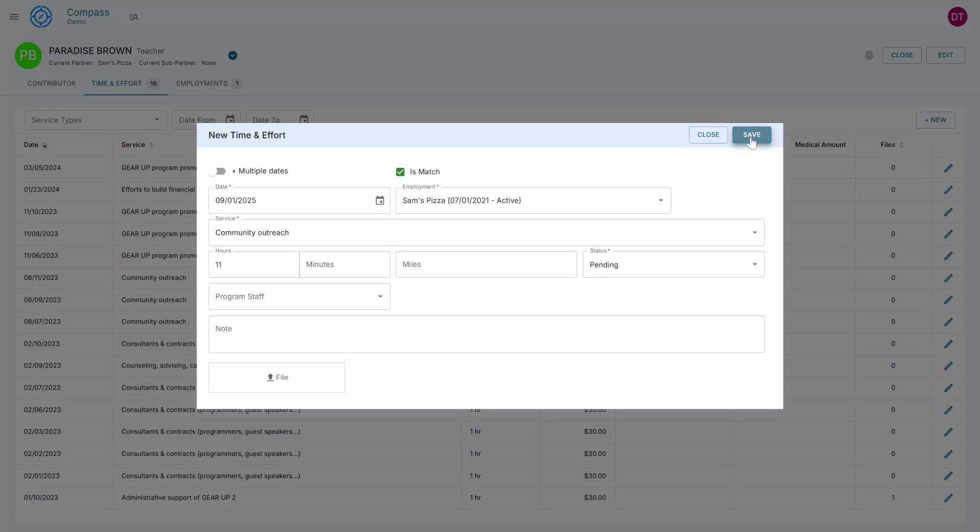Switch to the EMPLOYMENTS tab
980x532 pixels.
[201, 83]
